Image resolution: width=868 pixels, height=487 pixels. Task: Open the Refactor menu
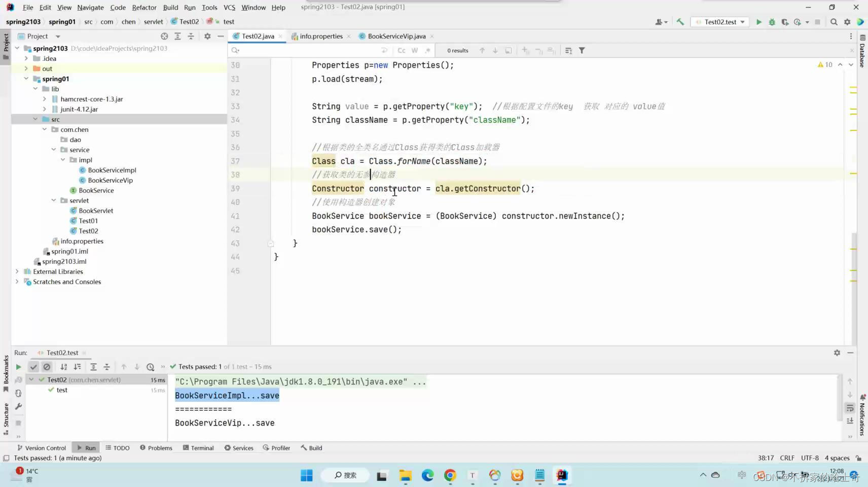[x=144, y=8]
